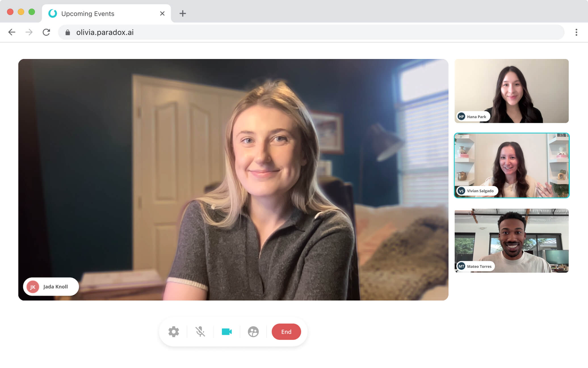Turn off the camera
This screenshot has width=588, height=368.
point(226,331)
